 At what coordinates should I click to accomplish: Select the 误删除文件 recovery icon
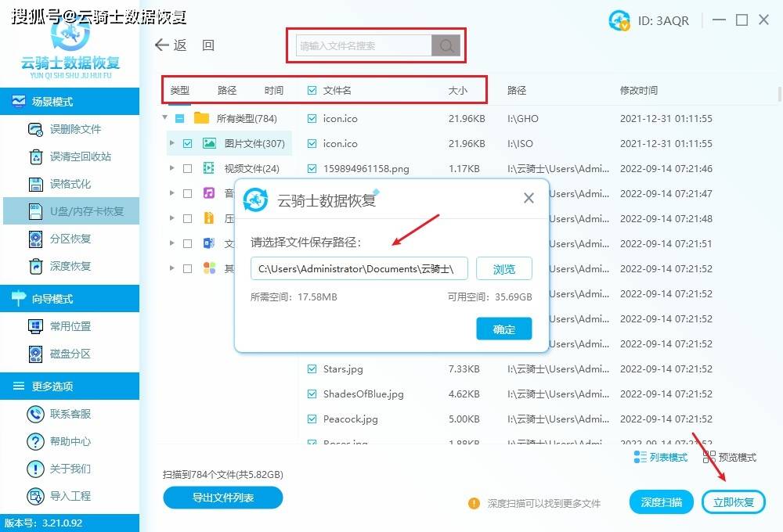[x=35, y=130]
